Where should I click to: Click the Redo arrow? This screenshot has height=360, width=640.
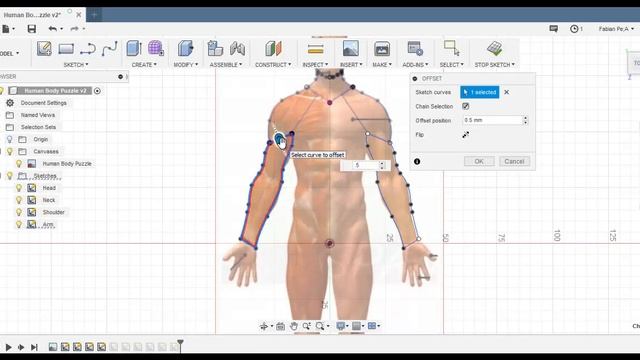[x=74, y=29]
